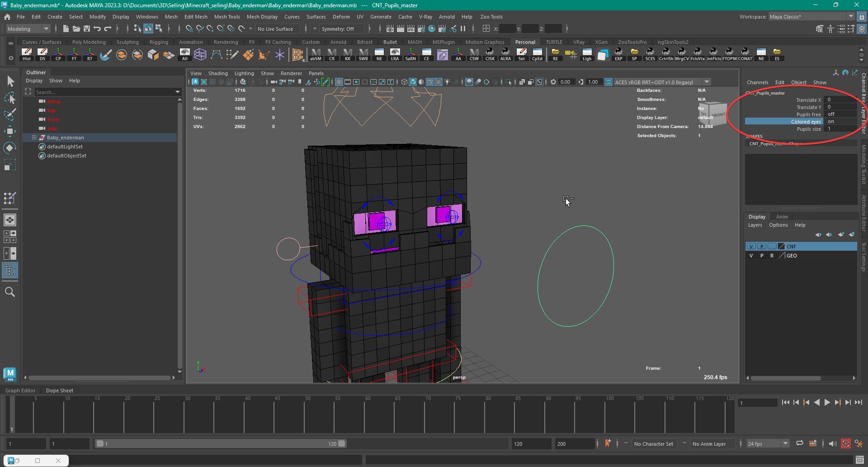Screen dimensions: 868x467
Task: Open the Workspace Maya Classic dropdown
Action: [x=811, y=17]
